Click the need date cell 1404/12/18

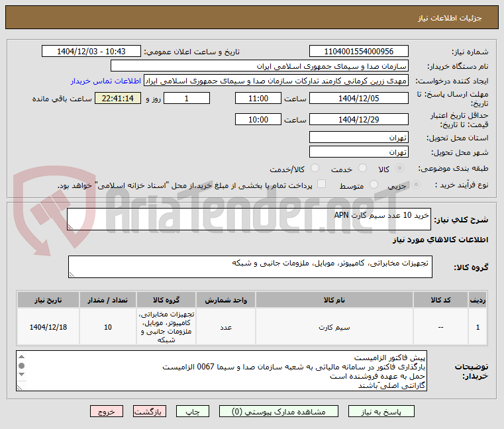tap(48, 327)
